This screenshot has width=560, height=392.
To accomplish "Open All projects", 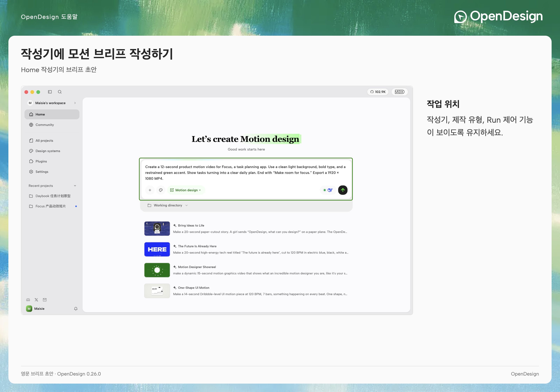I will [x=52, y=141].
